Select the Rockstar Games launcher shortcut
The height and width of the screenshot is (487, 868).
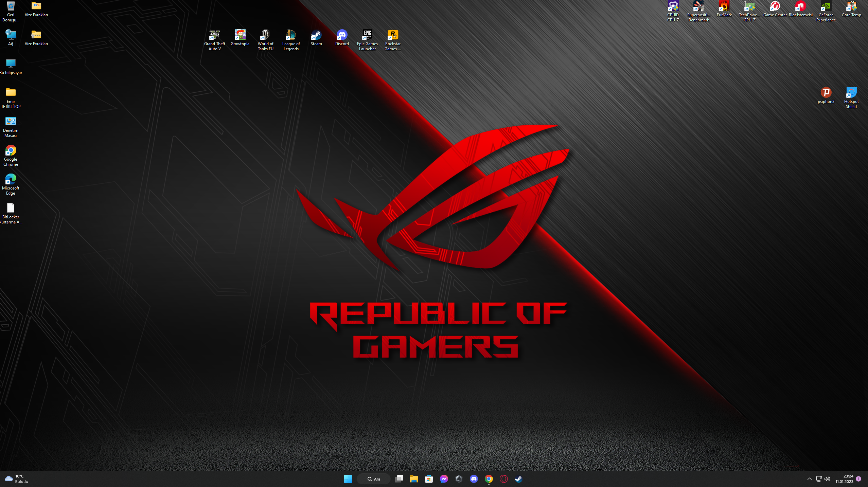[393, 40]
